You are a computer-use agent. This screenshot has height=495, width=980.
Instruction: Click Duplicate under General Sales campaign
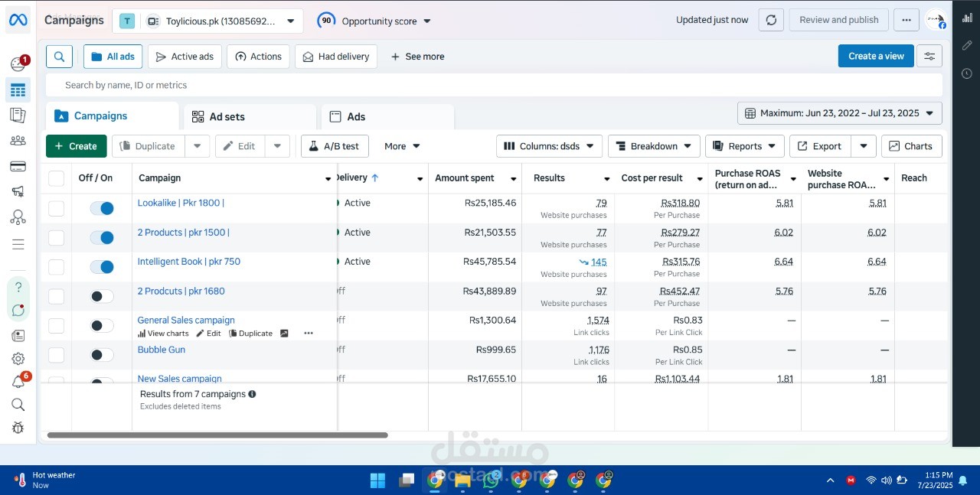coord(250,334)
